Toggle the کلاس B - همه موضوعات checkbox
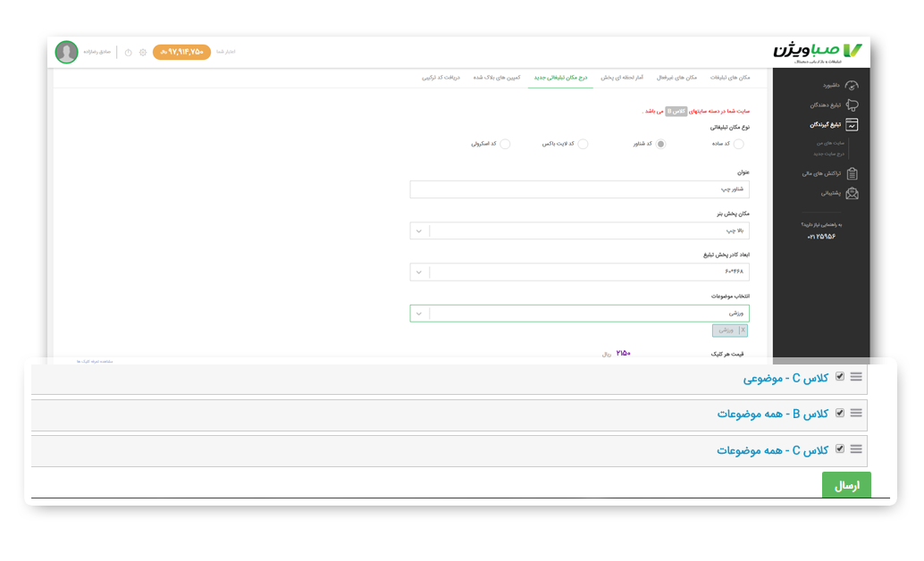Screen dimensions: 924x561 coord(840,413)
